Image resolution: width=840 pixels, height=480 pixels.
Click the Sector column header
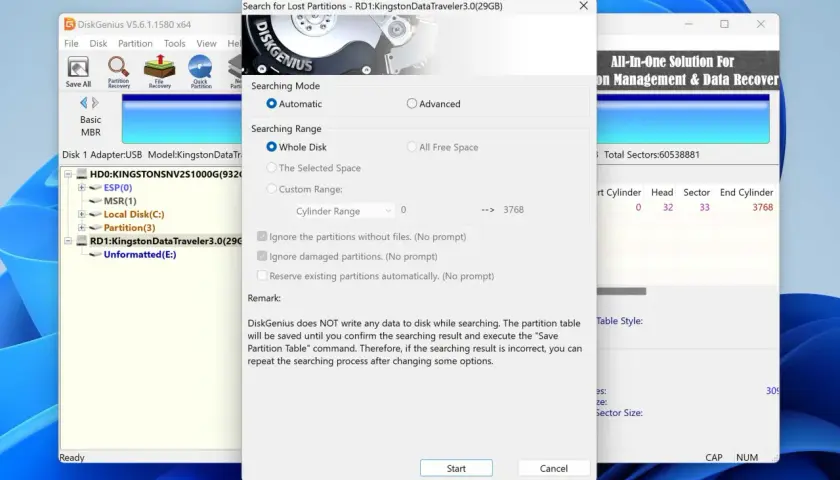(696, 192)
